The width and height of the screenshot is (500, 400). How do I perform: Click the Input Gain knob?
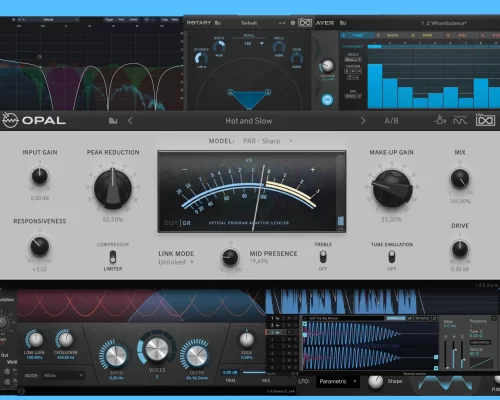pos(40,176)
